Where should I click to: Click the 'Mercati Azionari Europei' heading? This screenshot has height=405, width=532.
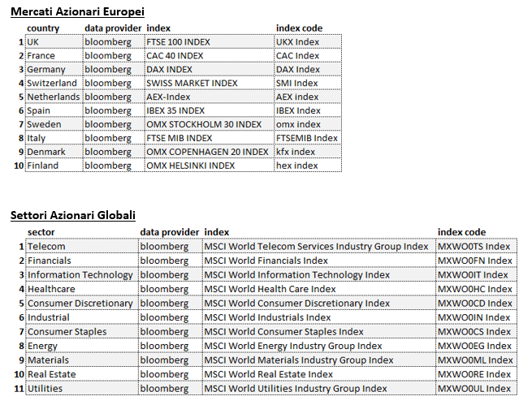coord(77,11)
